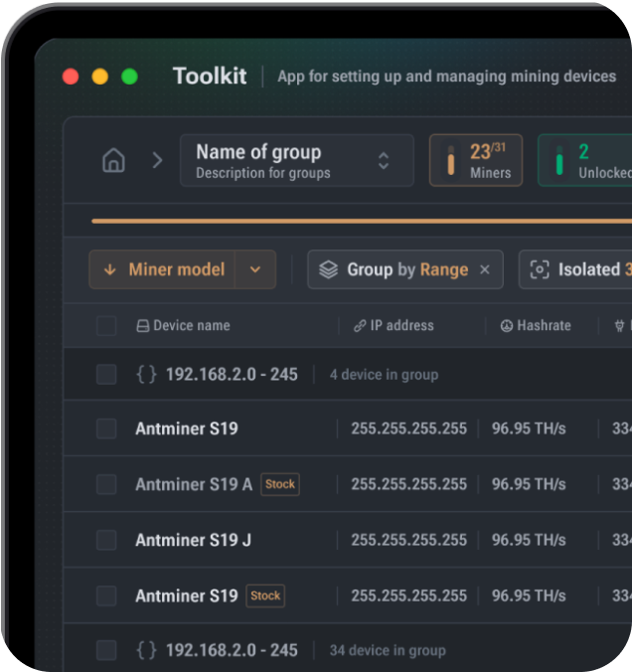
Task: Click the device icon beside Device name
Action: tap(143, 326)
